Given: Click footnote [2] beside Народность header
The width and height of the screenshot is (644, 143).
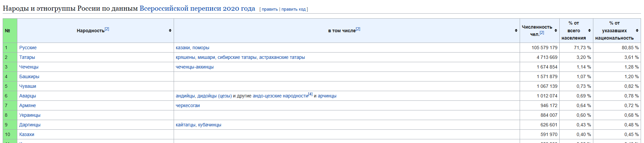Looking at the screenshot, I should 107,29.
